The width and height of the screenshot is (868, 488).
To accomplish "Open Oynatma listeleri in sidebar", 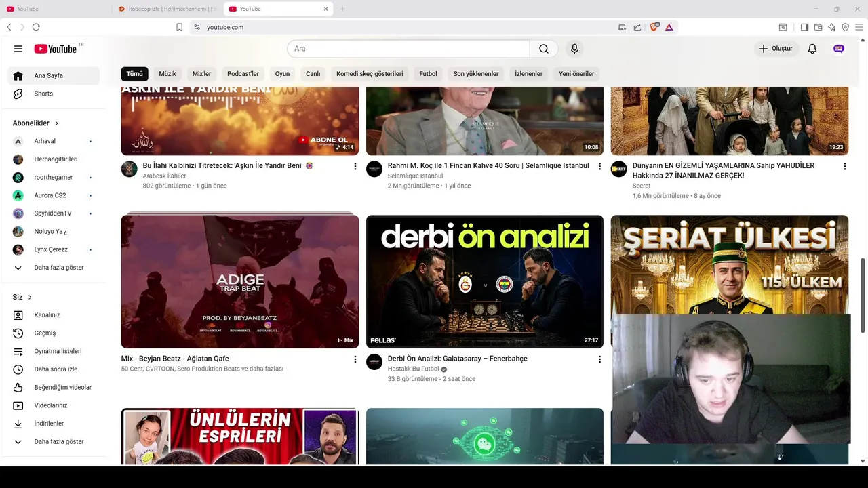I will pos(54,351).
